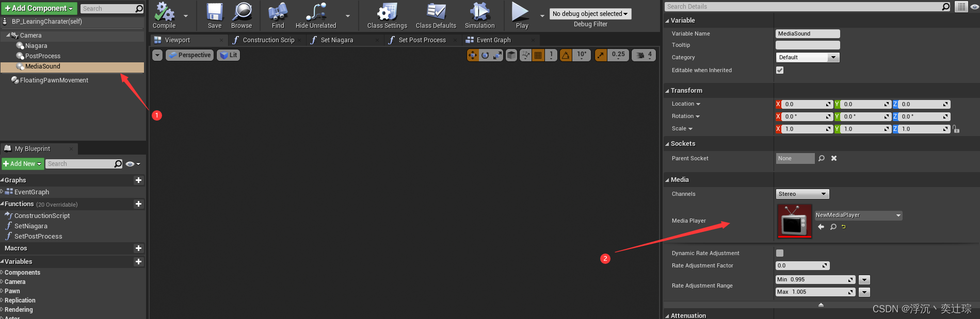Open Debug Filter object dropdown

[x=590, y=14]
